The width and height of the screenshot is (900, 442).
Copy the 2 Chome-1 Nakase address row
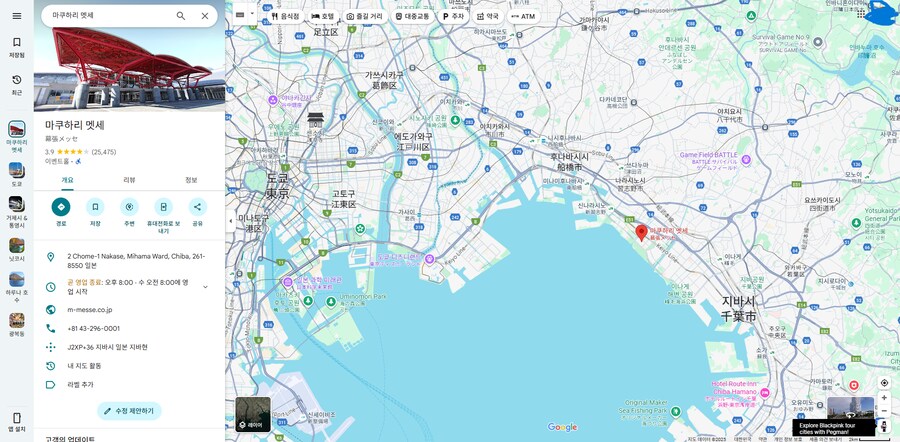(129, 261)
